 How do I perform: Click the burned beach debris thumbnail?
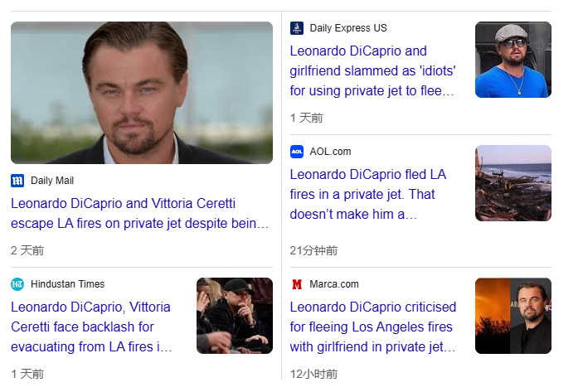513,183
